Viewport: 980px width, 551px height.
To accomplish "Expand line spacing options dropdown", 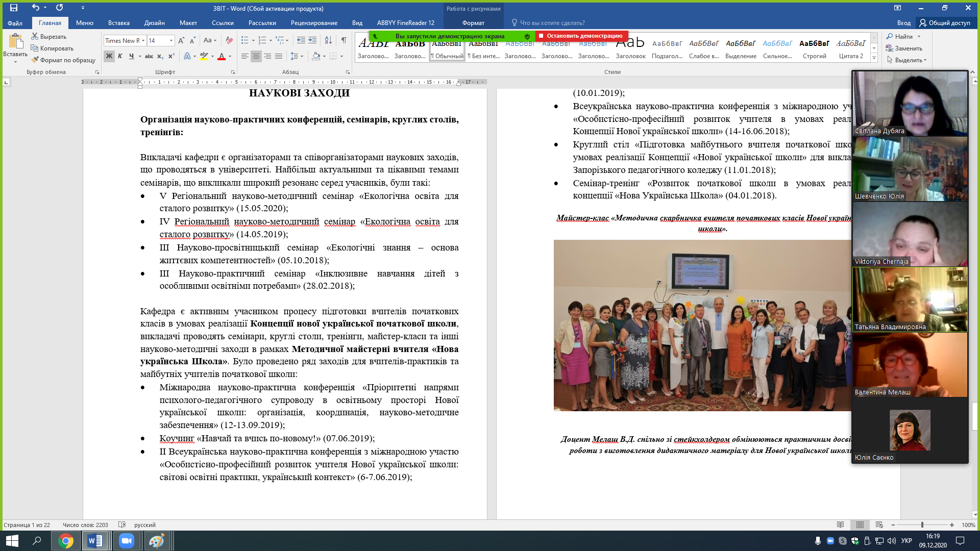I will click(302, 56).
